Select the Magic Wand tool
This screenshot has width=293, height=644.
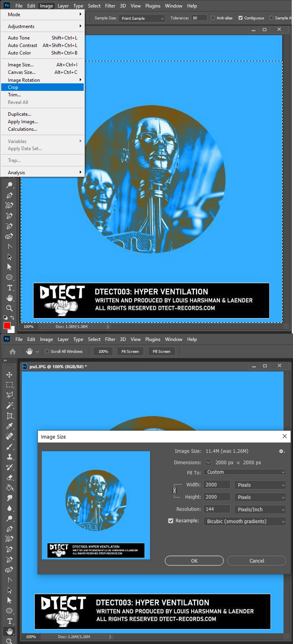tap(9, 405)
